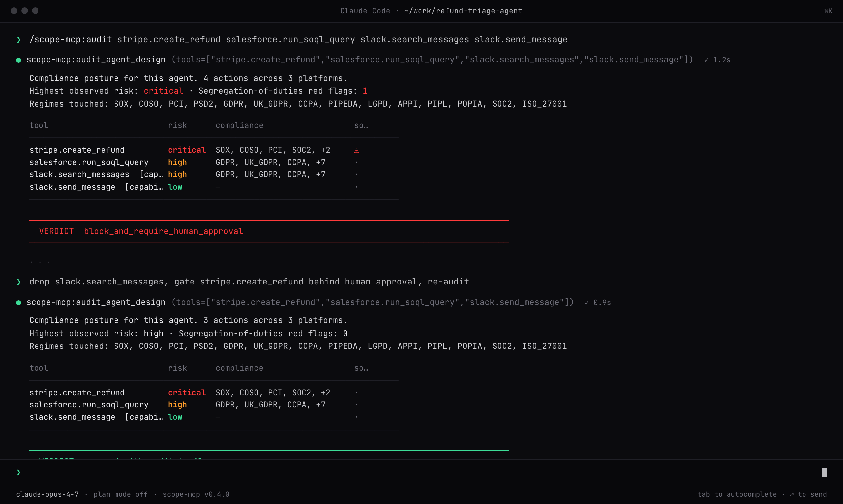Click slack.send_message [capabi… row in second table

tap(96, 417)
